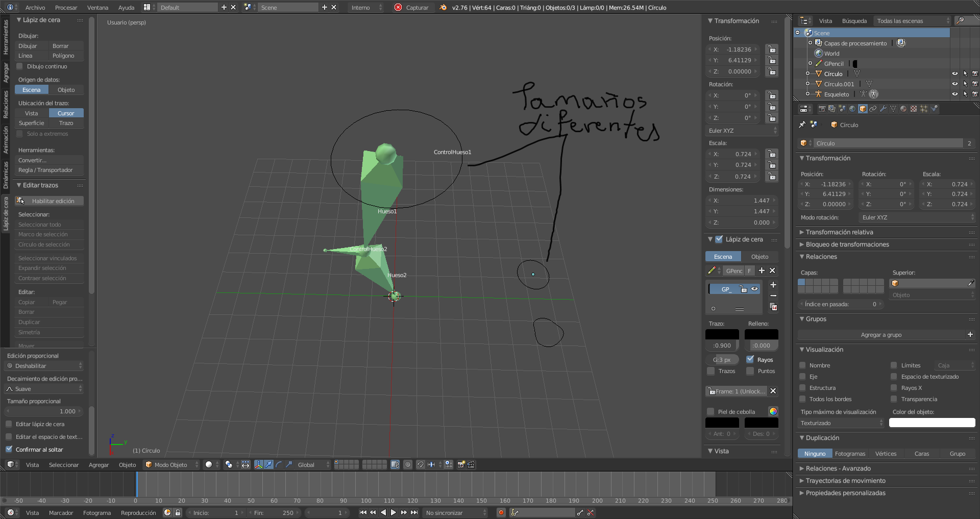
Task: Unlink the GPencil datablock with the X
Action: pyautogui.click(x=772, y=270)
